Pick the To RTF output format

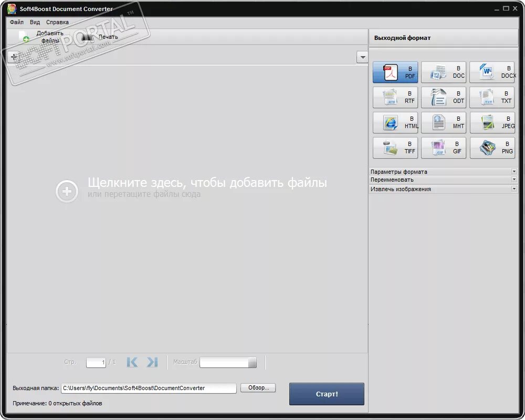click(395, 97)
